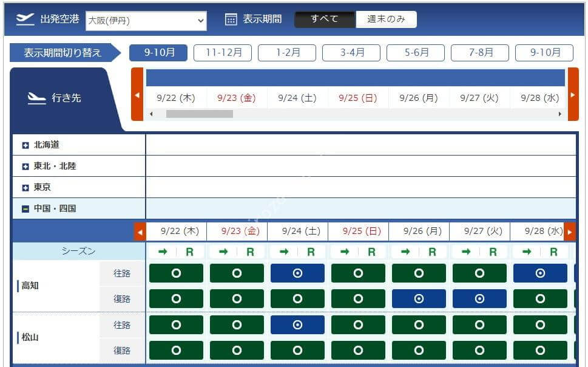588x367 pixels.
Task: Click the one-way arrow icon under 9/22
Action: [163, 252]
